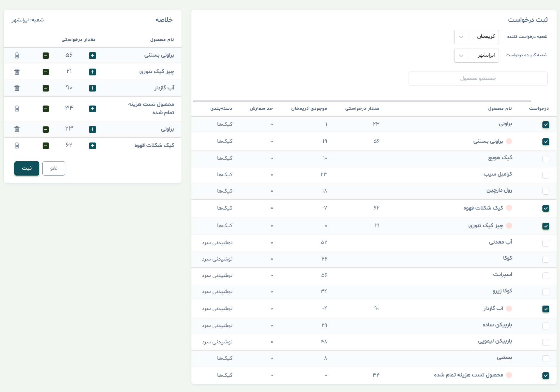Reduce محصول تست هزینه تمام شده quantity

(x=46, y=109)
